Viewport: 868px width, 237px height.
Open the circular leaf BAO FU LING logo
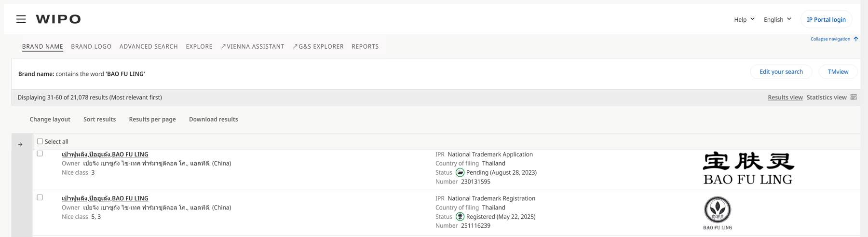click(718, 213)
